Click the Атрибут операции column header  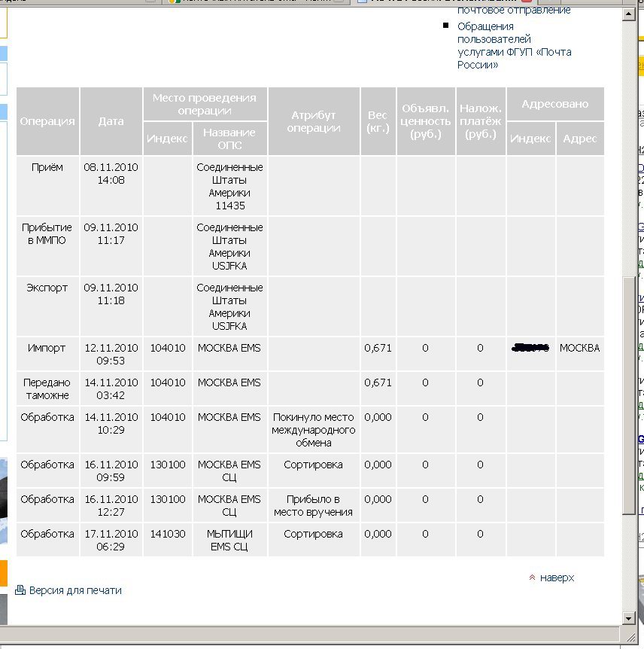pos(314,121)
